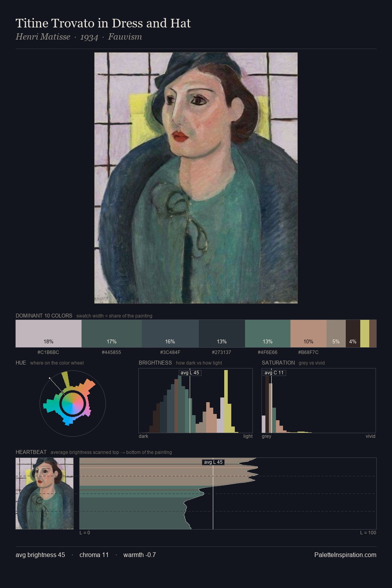
Task: Click the avg L 45 label in Heartbeat
Action: click(213, 462)
